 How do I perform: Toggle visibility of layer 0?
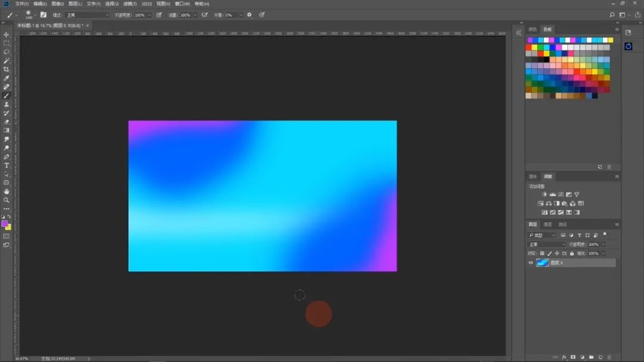click(531, 263)
